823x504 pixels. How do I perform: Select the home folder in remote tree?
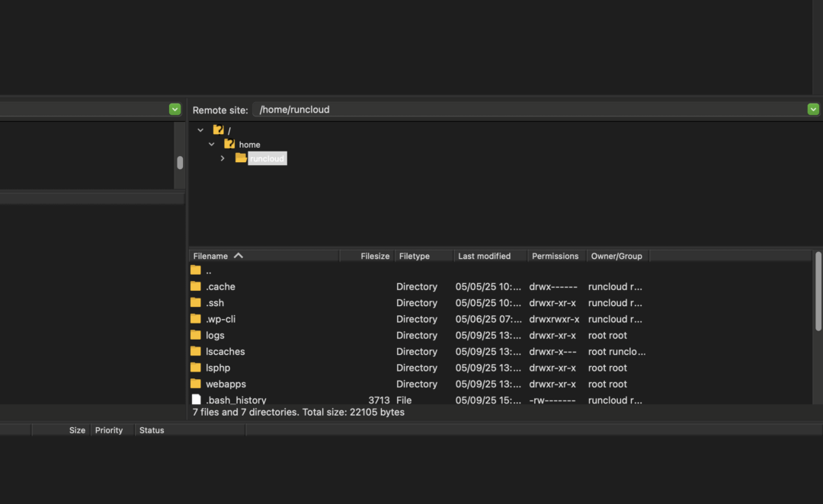pyautogui.click(x=249, y=144)
